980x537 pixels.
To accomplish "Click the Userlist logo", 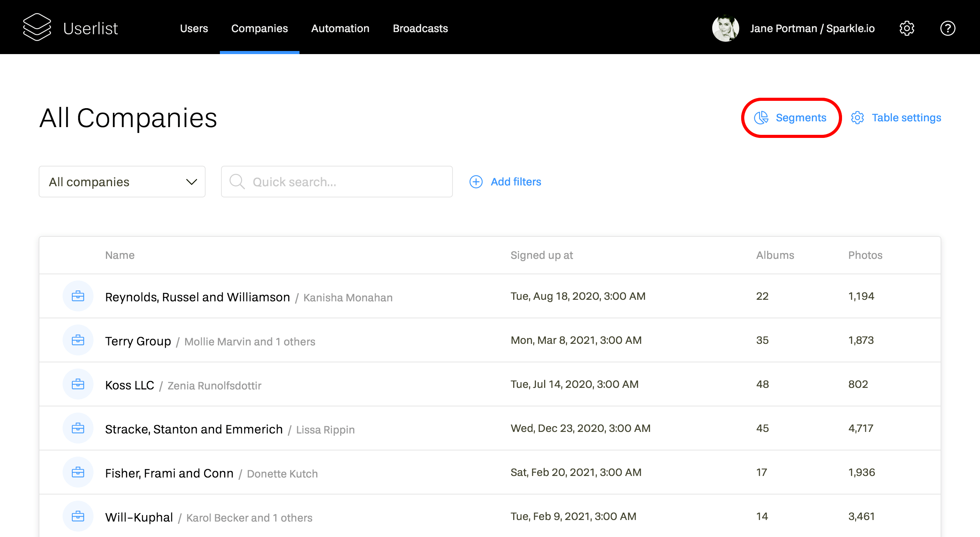I will point(71,27).
